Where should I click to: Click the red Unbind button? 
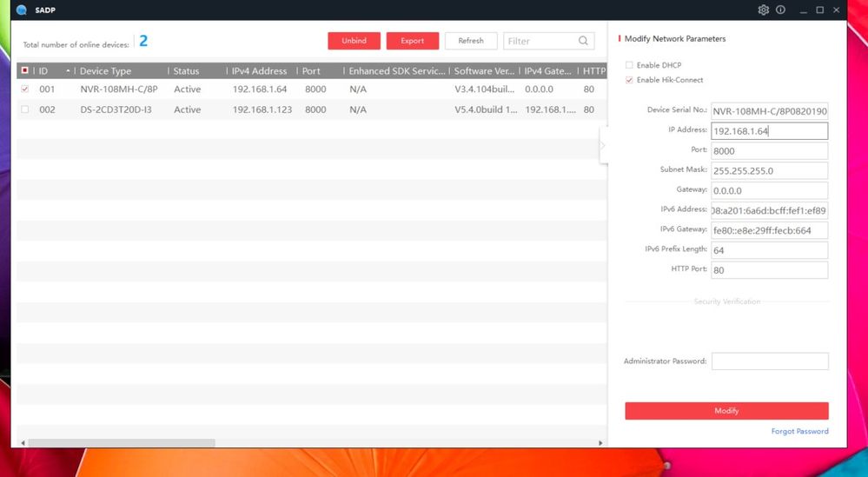click(x=354, y=41)
